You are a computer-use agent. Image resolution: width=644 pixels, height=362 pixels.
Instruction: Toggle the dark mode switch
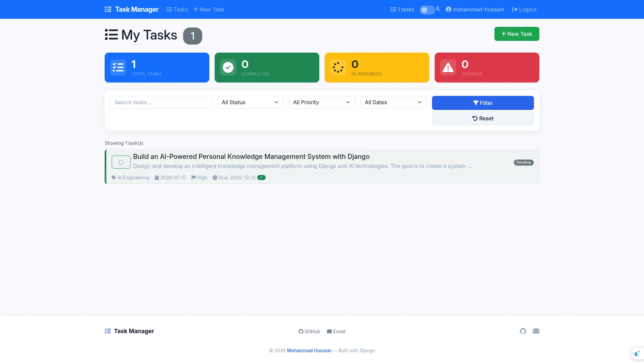click(427, 10)
